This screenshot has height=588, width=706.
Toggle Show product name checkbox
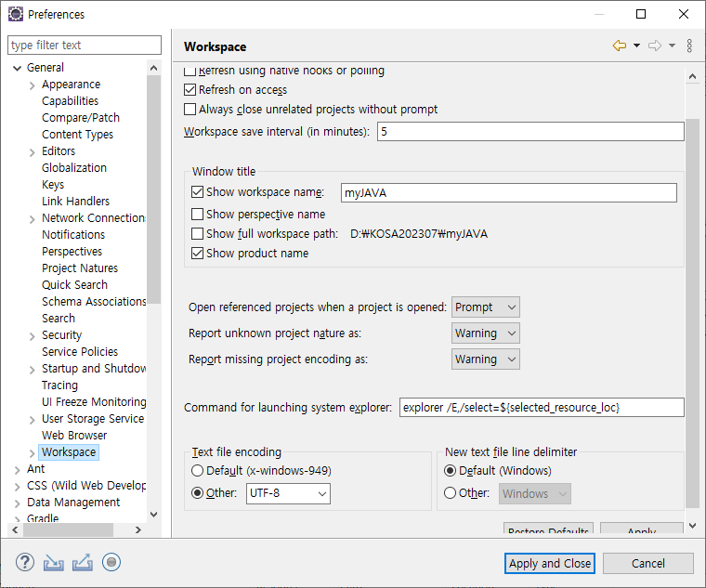coord(197,253)
